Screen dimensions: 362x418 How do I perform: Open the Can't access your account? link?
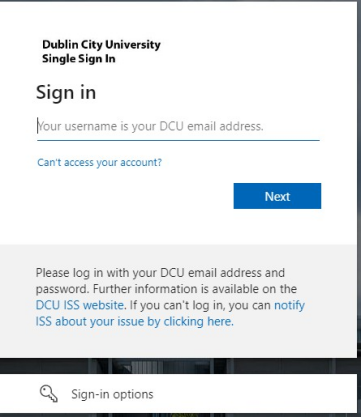[99, 162]
